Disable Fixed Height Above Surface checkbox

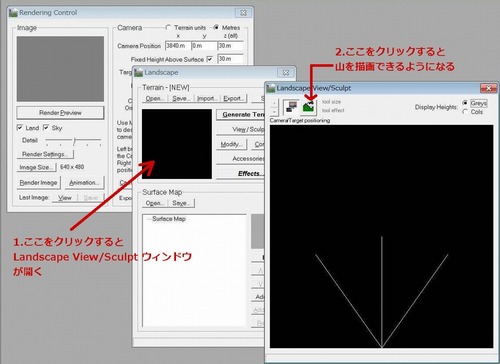(210, 59)
